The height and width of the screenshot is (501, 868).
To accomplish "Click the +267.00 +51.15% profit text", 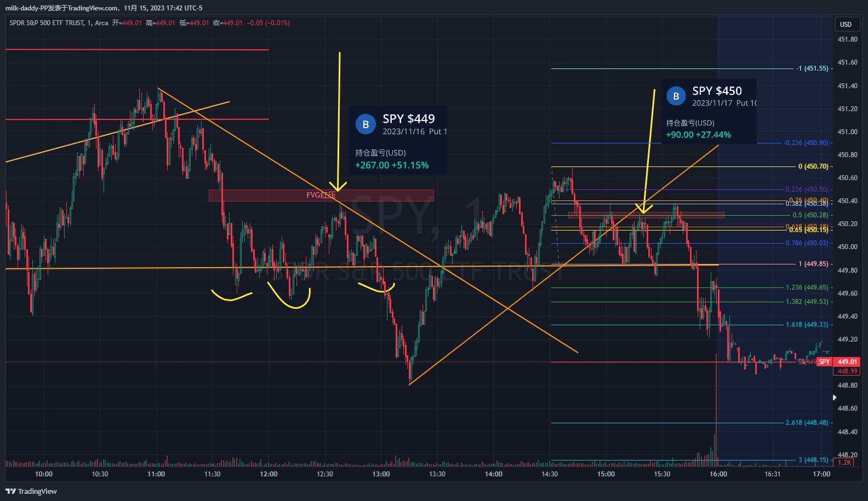I will click(x=392, y=165).
